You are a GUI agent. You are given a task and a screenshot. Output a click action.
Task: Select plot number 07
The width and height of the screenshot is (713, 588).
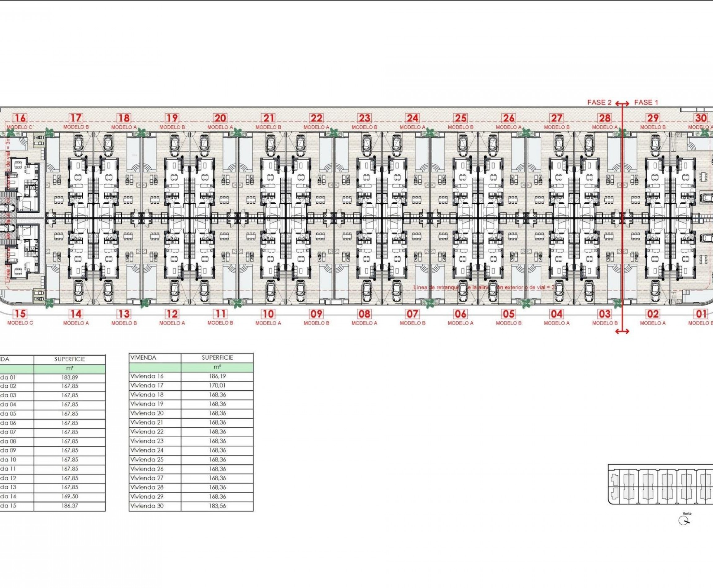point(412,313)
